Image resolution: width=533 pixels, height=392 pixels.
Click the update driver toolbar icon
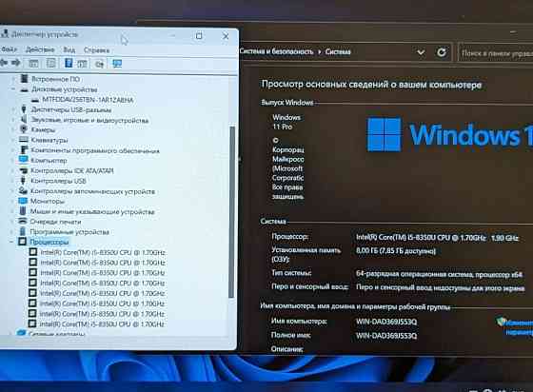99,64
